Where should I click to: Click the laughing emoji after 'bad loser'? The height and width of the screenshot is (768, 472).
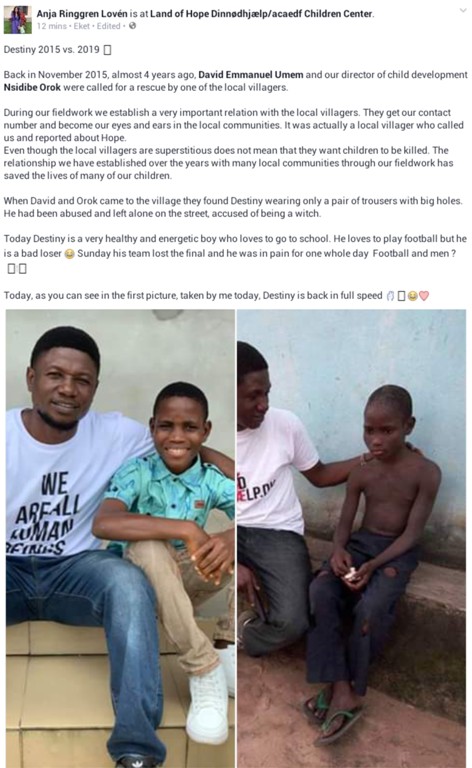[x=70, y=254]
